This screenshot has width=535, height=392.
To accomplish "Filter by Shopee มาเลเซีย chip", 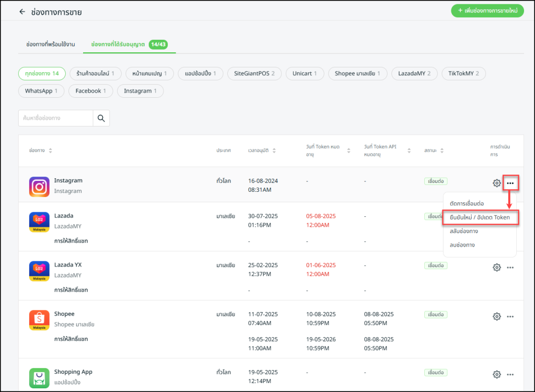I will point(357,74).
